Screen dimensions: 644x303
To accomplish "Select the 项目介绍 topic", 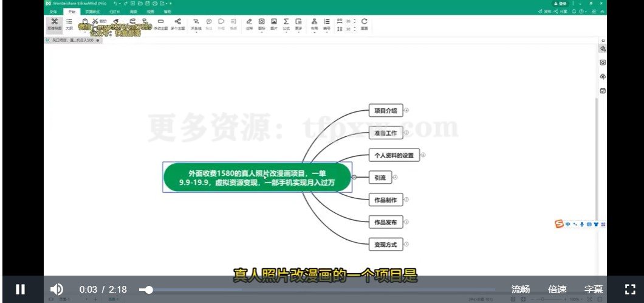I will pos(386,111).
